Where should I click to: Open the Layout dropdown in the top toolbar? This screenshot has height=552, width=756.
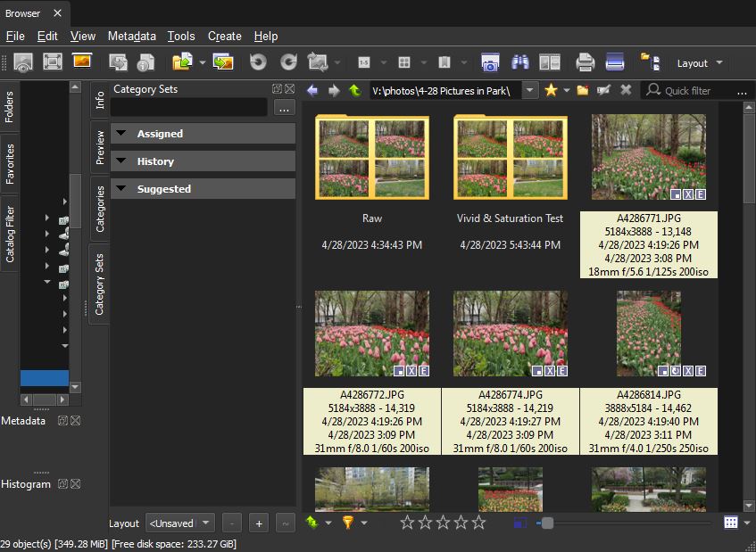click(x=696, y=62)
